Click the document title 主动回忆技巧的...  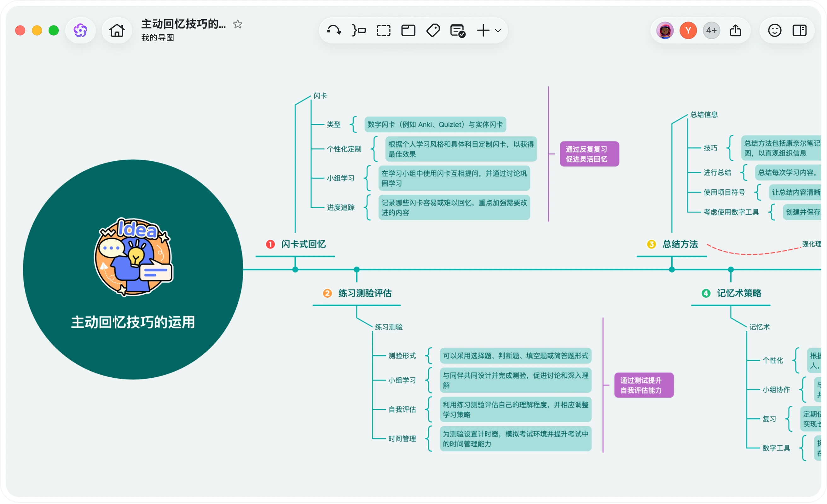click(x=183, y=24)
